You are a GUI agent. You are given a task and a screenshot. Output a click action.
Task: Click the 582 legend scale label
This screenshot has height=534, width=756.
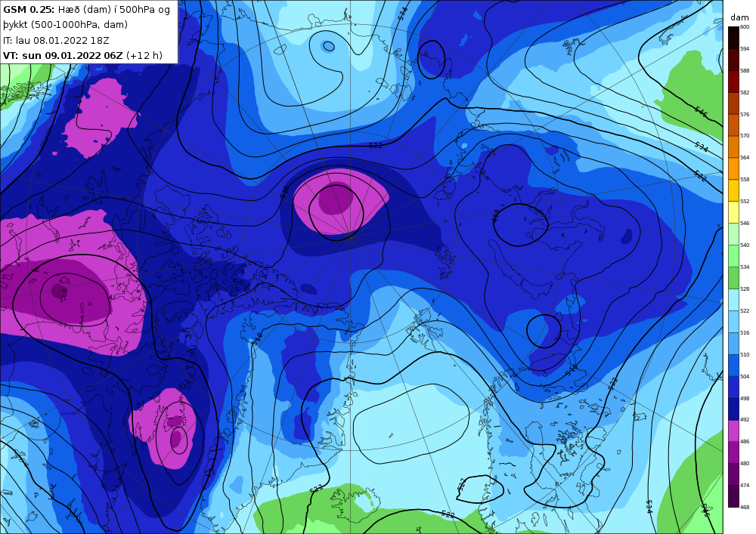click(x=745, y=92)
